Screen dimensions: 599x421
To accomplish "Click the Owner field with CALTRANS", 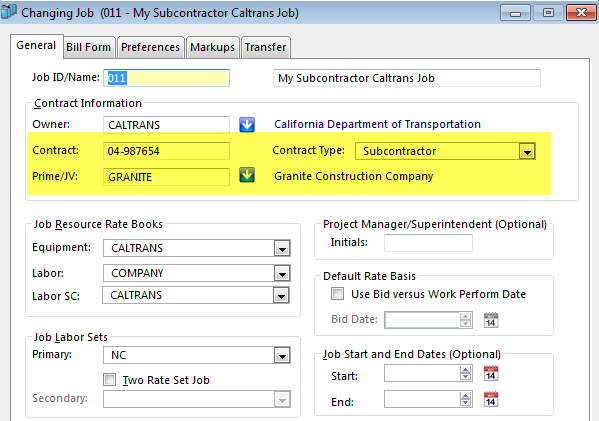I will click(166, 125).
